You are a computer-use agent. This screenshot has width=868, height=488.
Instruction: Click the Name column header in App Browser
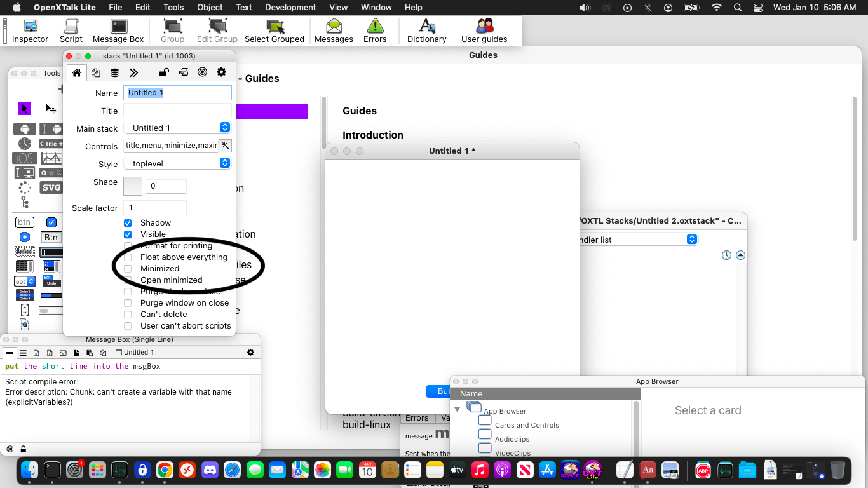pos(545,394)
